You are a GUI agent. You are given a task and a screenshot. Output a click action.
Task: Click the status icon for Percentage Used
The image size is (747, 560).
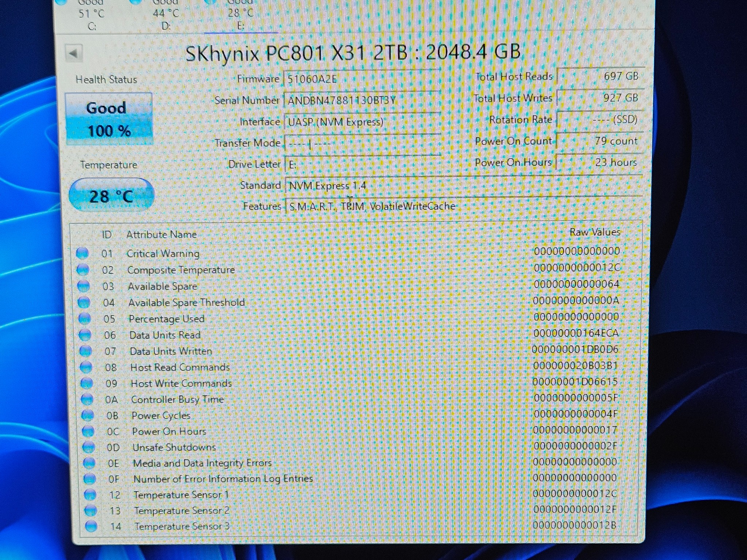tap(85, 319)
